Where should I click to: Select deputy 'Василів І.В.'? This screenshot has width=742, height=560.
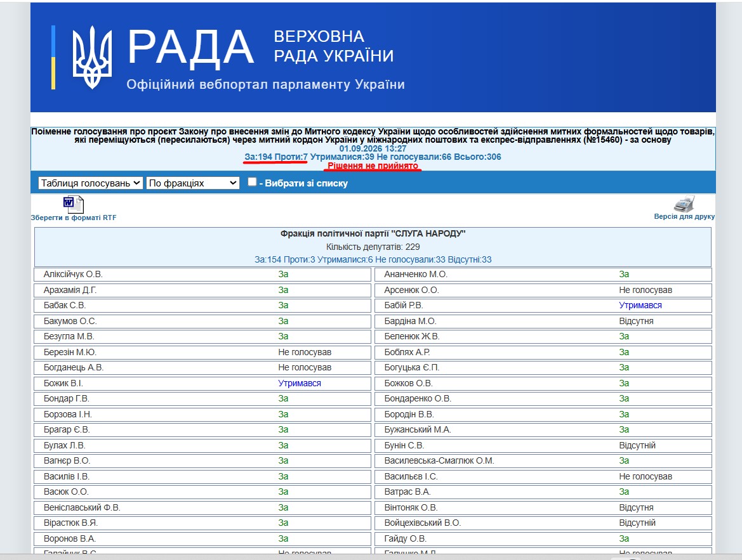pyautogui.click(x=66, y=476)
